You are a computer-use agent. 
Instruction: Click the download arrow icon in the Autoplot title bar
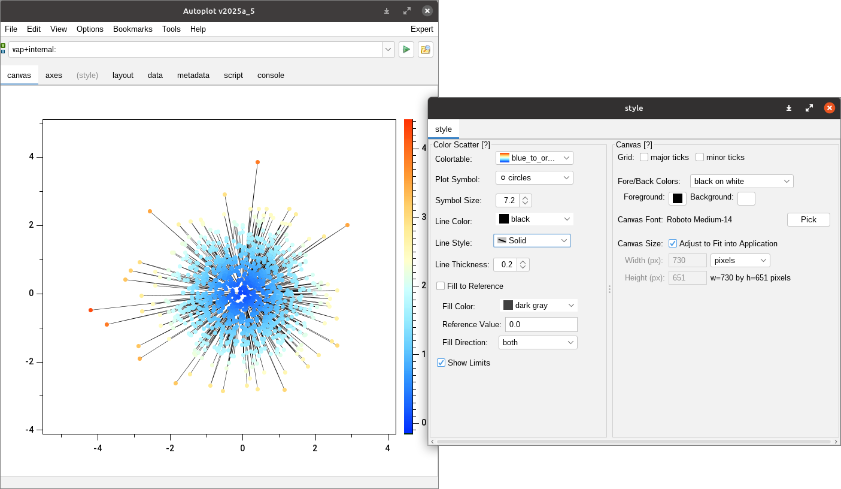pos(387,10)
